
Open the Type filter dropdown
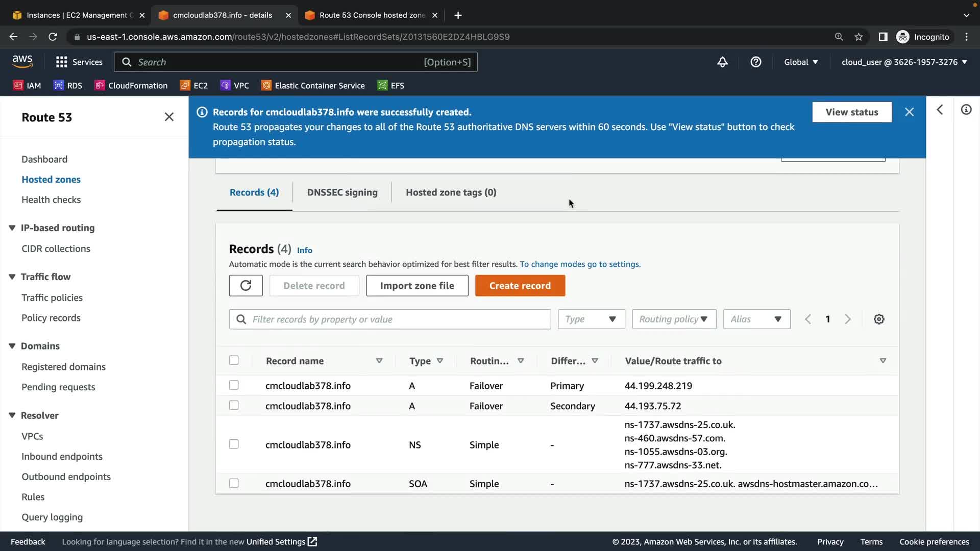[x=591, y=319]
